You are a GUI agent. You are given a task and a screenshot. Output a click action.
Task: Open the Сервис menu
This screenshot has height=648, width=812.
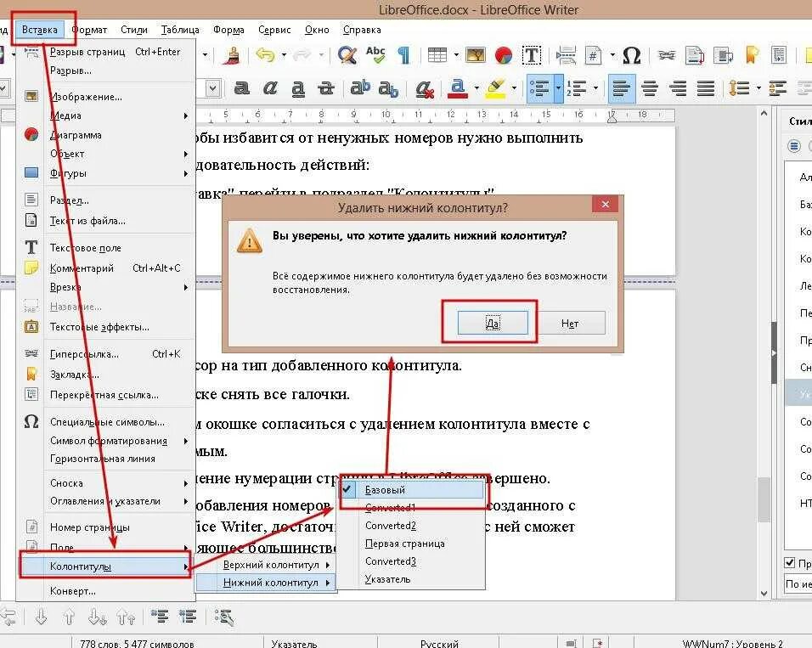click(274, 30)
